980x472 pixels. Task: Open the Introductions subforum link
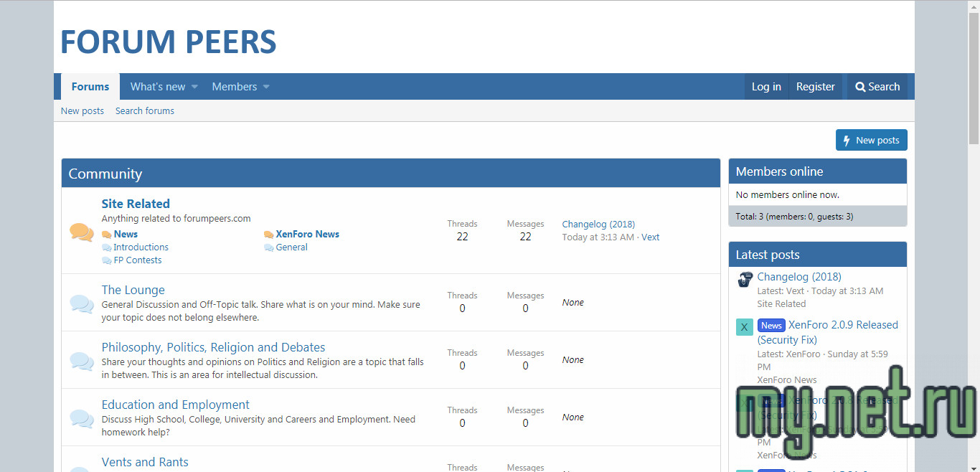[141, 247]
